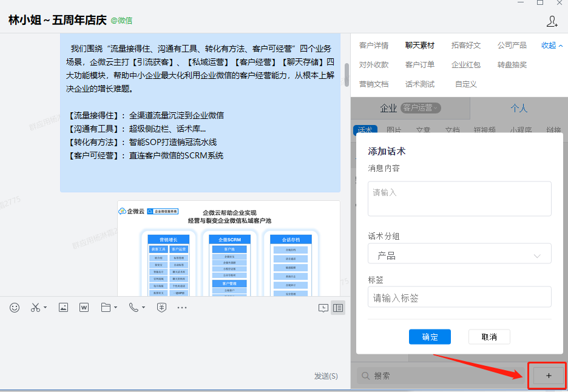Click the chat scrollbar thumb
The width and height of the screenshot is (568, 392).
point(347,75)
